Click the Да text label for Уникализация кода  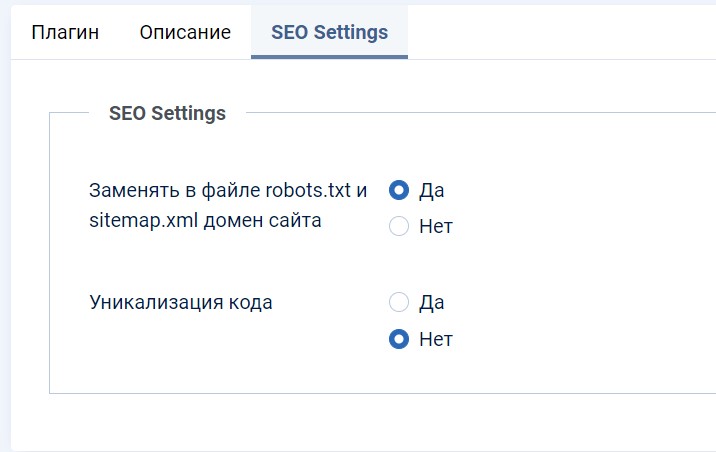pyautogui.click(x=432, y=302)
